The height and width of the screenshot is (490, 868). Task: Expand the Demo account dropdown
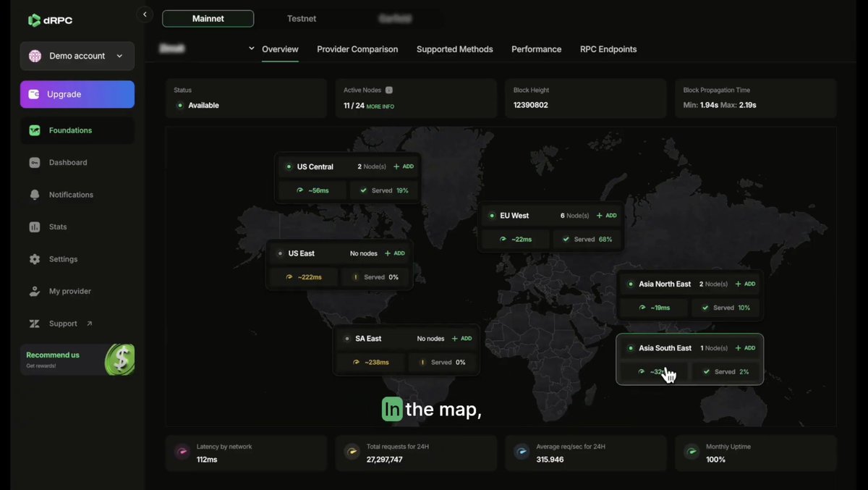coord(77,55)
